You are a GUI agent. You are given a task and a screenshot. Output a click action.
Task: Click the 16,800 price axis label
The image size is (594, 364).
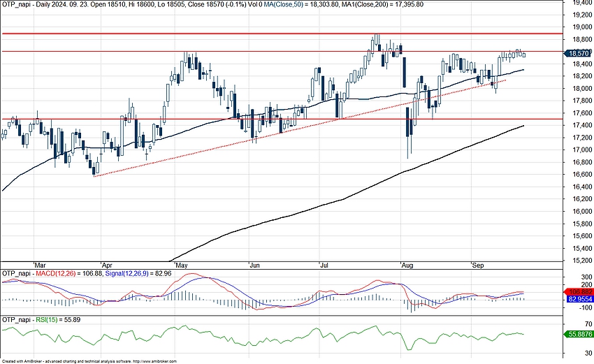click(x=583, y=162)
